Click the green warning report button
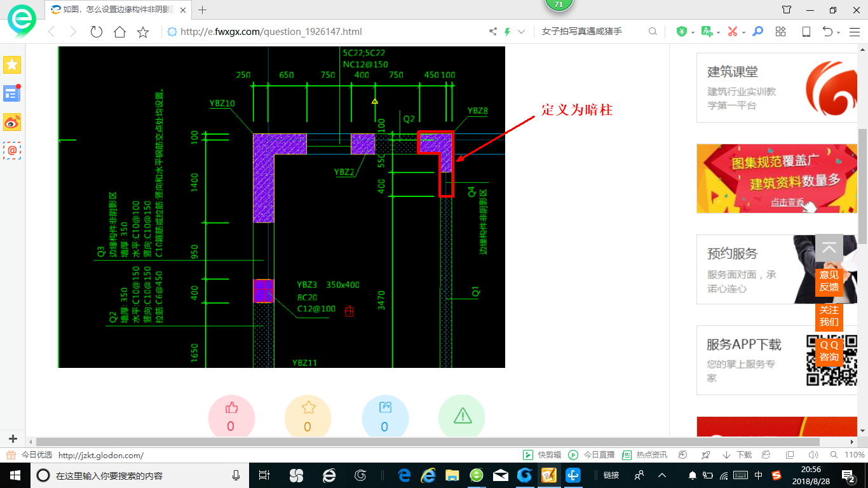Image resolution: width=868 pixels, height=488 pixels. point(462,417)
